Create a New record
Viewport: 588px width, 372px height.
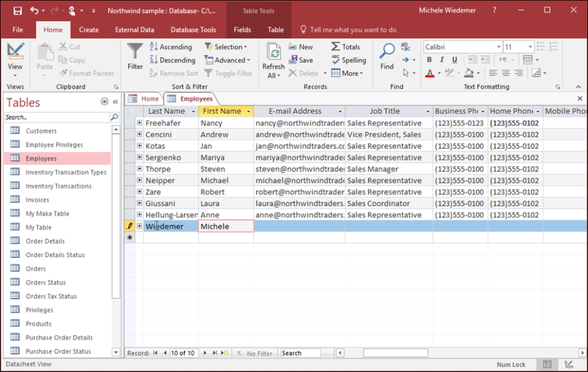[x=301, y=47]
